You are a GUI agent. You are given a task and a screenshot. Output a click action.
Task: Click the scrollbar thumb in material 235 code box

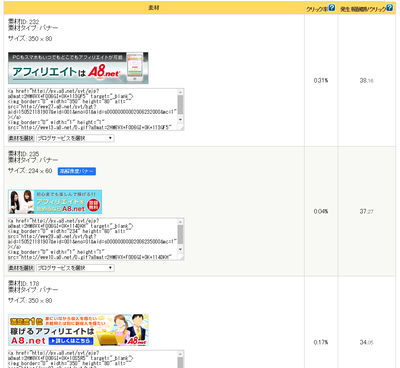click(x=181, y=234)
